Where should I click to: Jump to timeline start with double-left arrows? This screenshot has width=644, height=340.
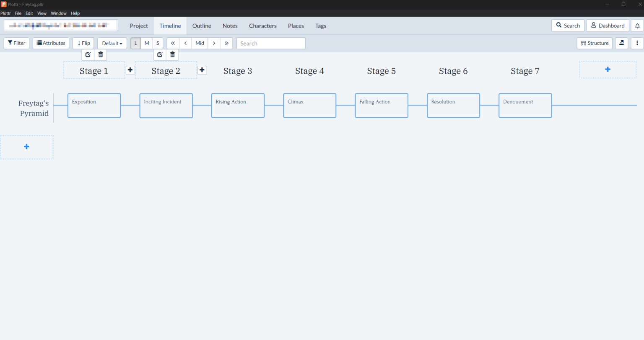click(173, 43)
